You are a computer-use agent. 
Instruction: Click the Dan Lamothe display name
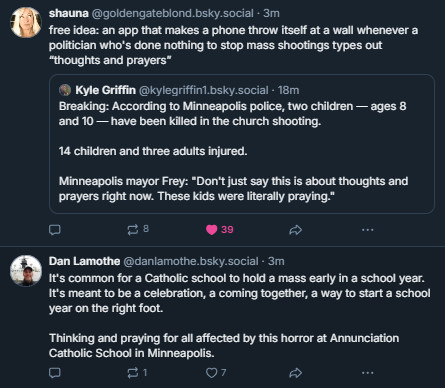(84, 261)
